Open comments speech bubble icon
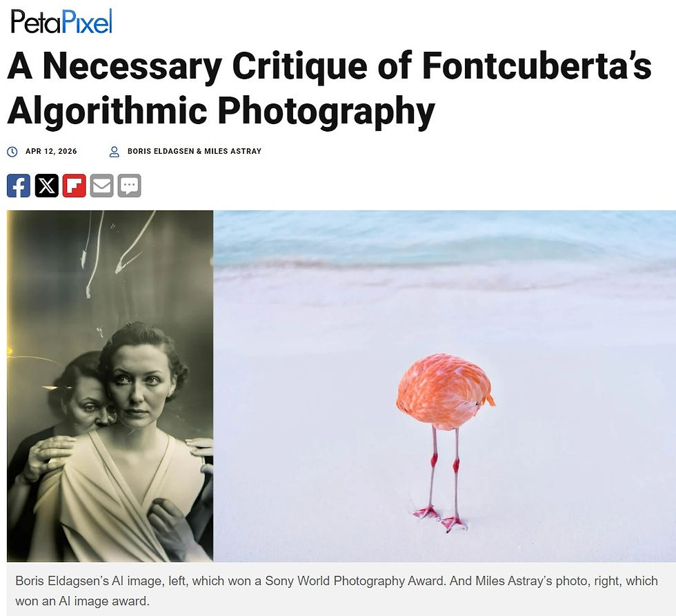The height and width of the screenshot is (616, 676). [130, 186]
